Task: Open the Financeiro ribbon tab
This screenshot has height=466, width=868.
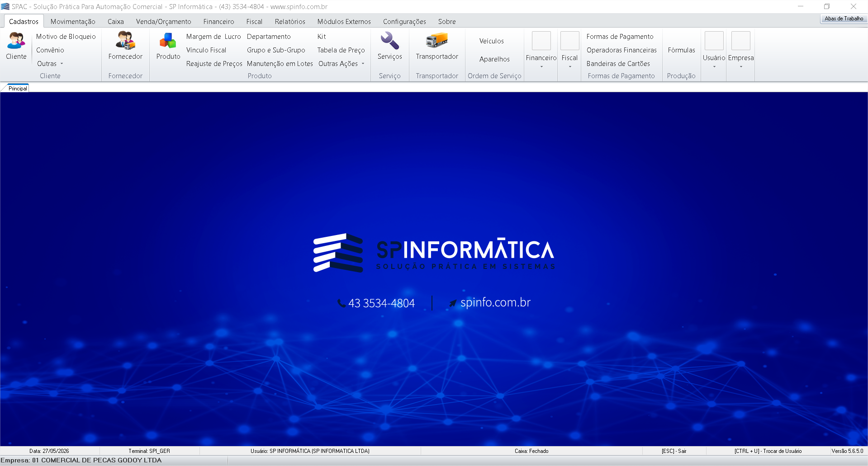Action: 218,21
